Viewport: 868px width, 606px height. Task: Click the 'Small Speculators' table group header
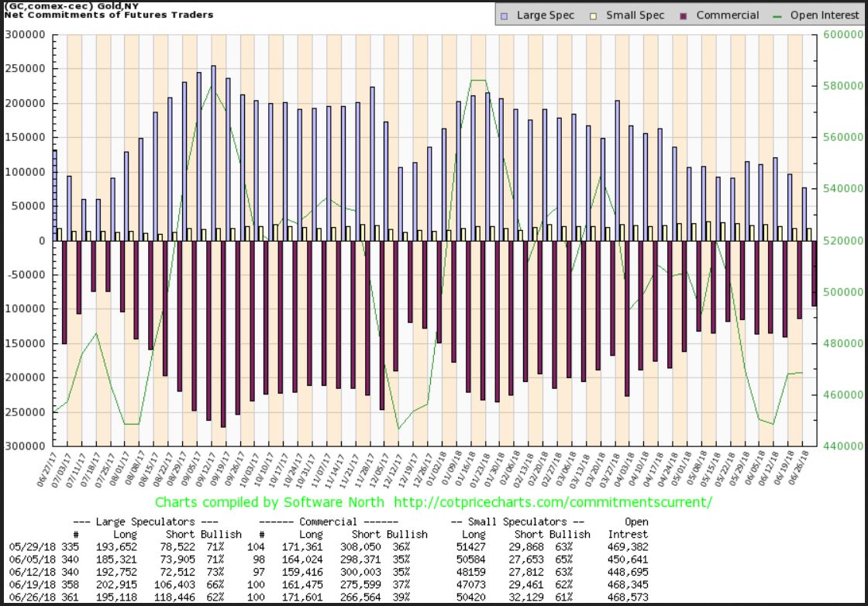[x=518, y=522]
